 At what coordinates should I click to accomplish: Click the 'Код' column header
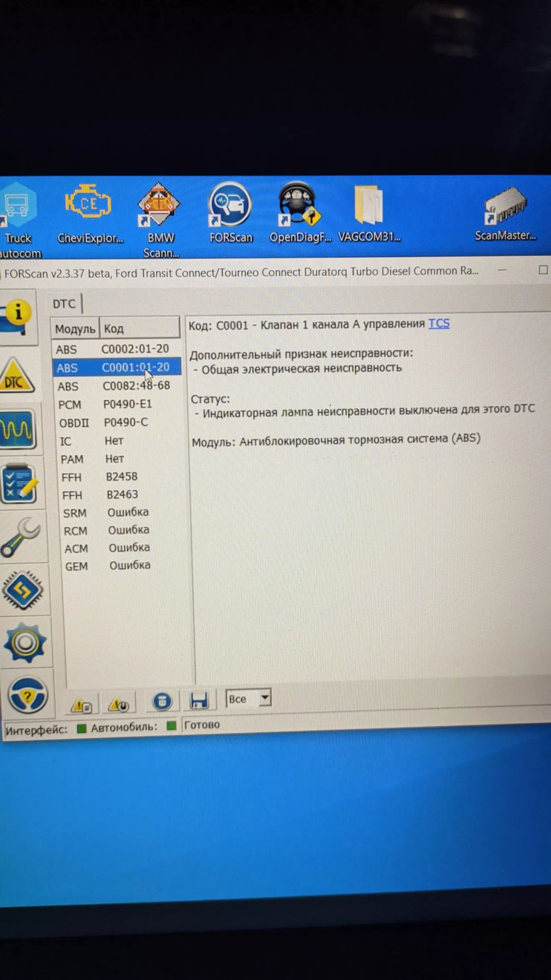coord(139,329)
